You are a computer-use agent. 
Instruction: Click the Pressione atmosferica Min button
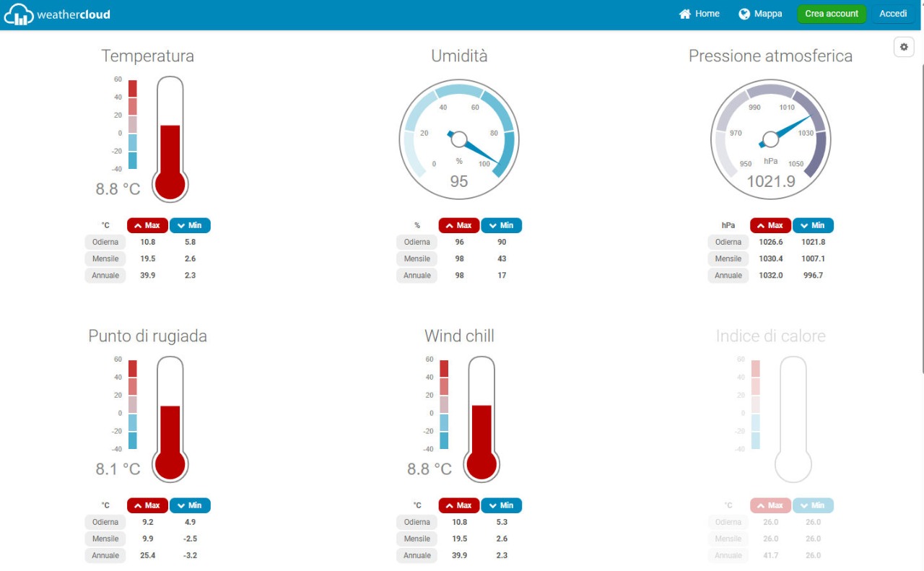[x=813, y=225]
